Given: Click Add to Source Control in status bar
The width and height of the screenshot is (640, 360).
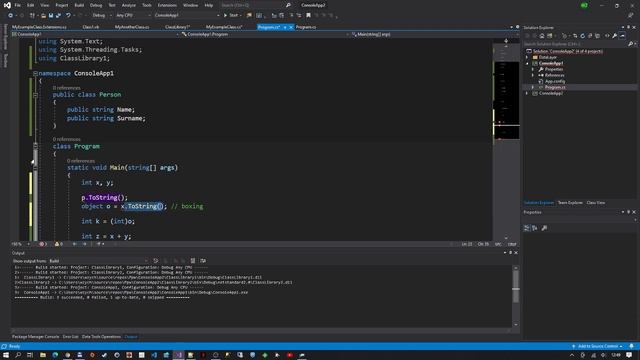Looking at the screenshot, I should pyautogui.click(x=598, y=346).
